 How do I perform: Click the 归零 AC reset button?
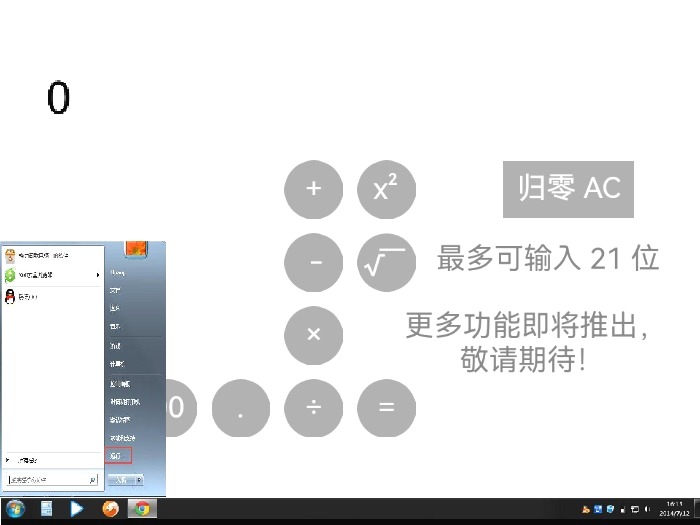click(x=568, y=188)
